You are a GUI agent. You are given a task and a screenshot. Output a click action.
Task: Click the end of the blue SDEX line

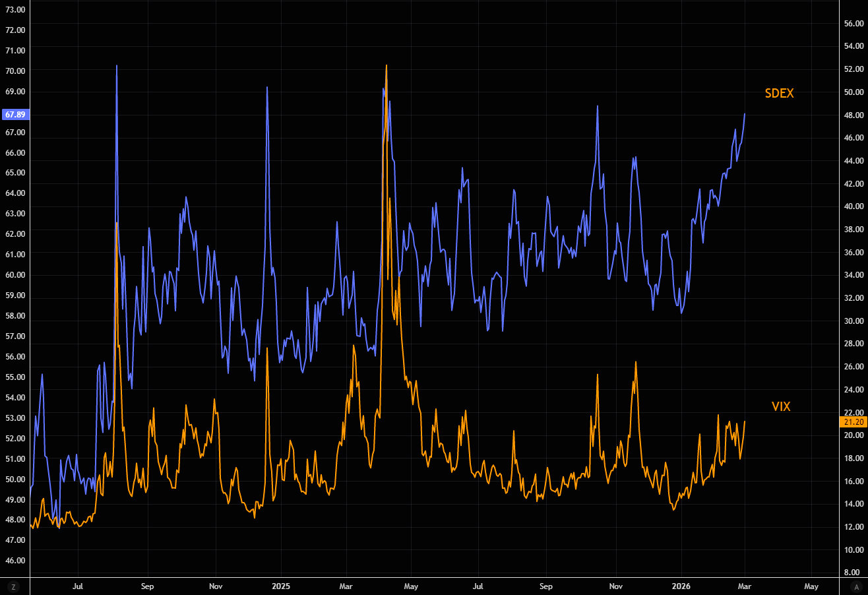(x=745, y=114)
